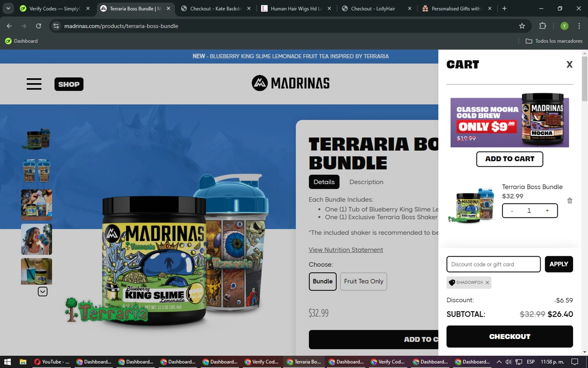Open Chrome three-dot menu
The height and width of the screenshot is (368, 588).
579,26
